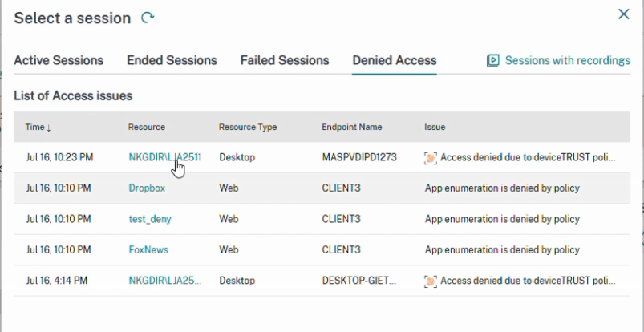The width and height of the screenshot is (644, 332).
Task: Click the recordings play icon
Action: (x=493, y=60)
